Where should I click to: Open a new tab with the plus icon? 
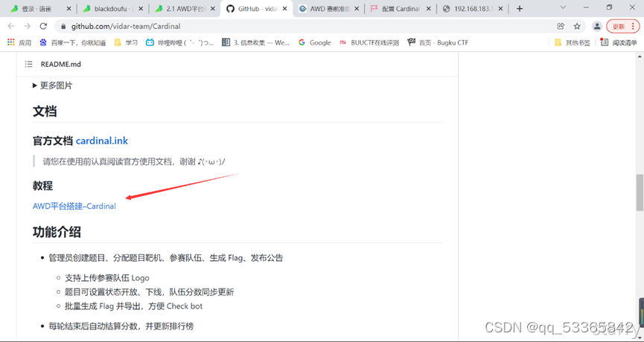click(x=520, y=9)
